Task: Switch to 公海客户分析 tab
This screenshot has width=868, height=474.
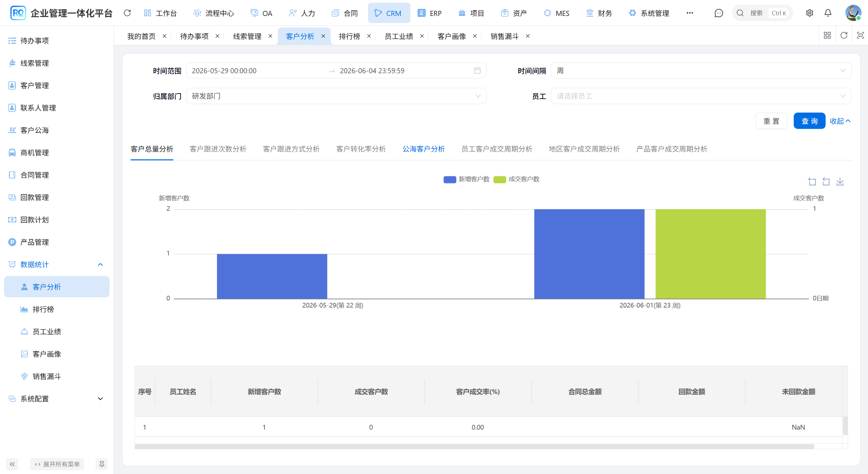Action: point(424,149)
